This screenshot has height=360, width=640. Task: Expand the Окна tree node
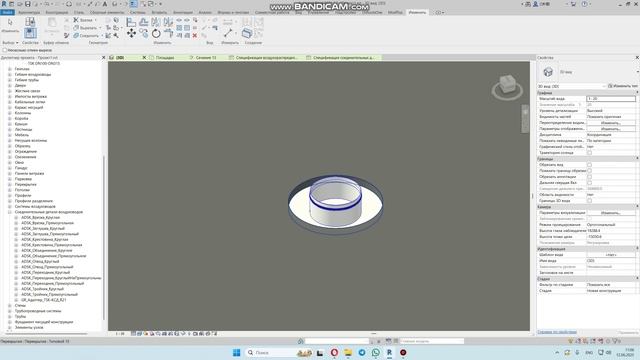(10, 162)
